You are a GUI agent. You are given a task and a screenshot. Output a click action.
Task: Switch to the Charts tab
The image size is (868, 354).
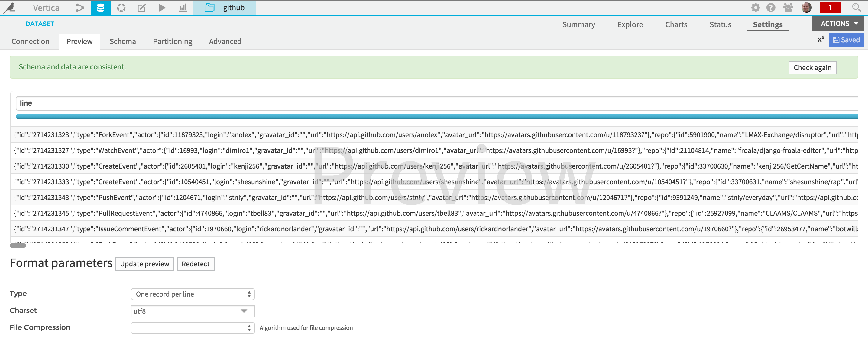[676, 24]
